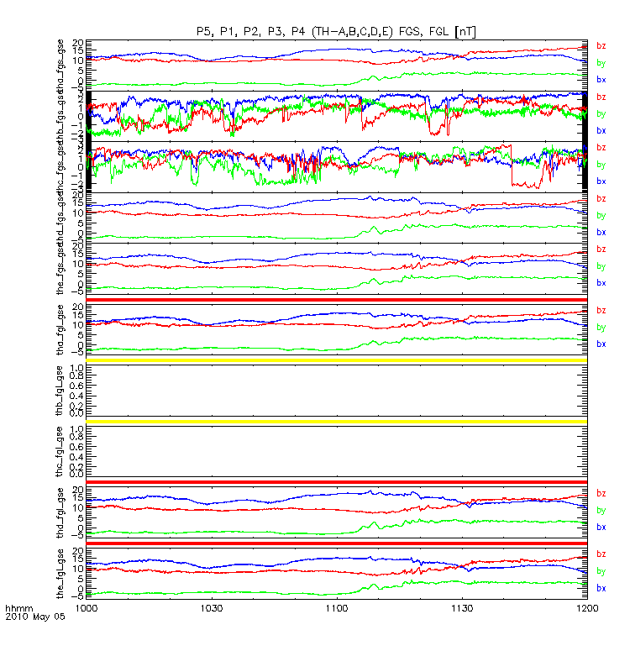Select the tha_fgl_gse axis label
630x672 pixels.
[60, 329]
